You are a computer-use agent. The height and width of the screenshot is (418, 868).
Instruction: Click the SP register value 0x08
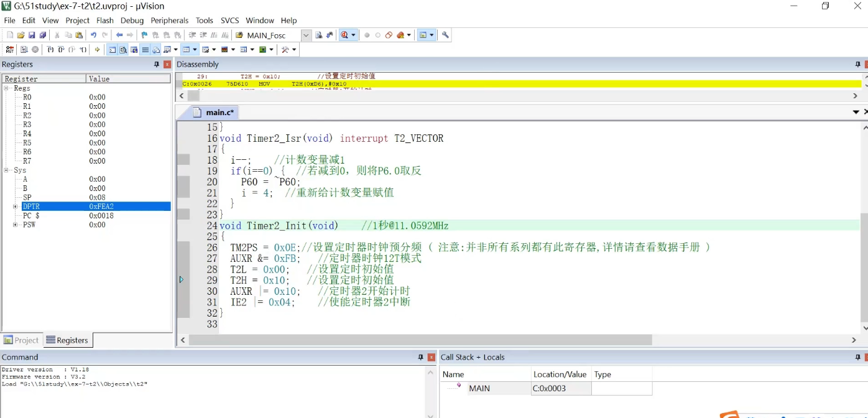point(98,198)
